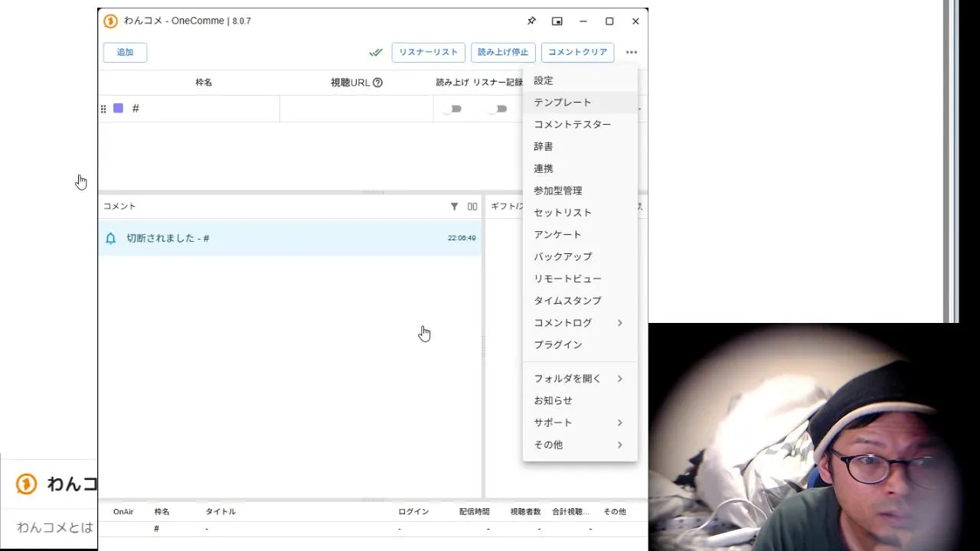Open 設定 from the menu
This screenshot has height=551, width=980.
click(x=580, y=80)
